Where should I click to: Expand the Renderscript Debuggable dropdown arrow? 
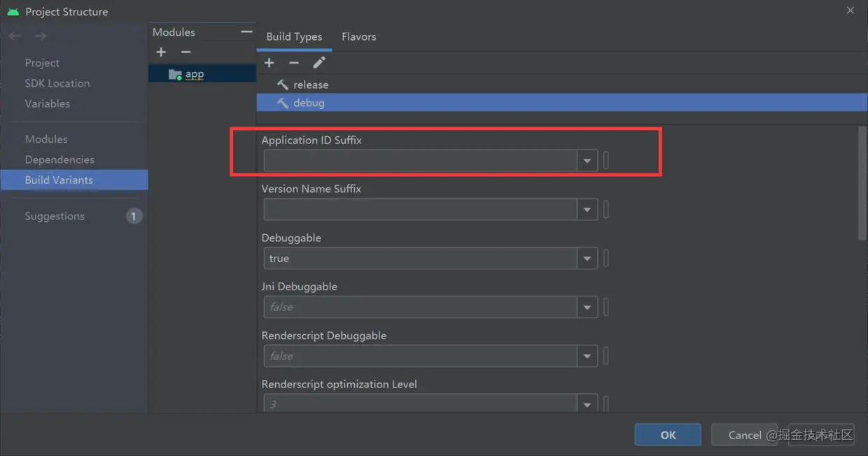[587, 356]
